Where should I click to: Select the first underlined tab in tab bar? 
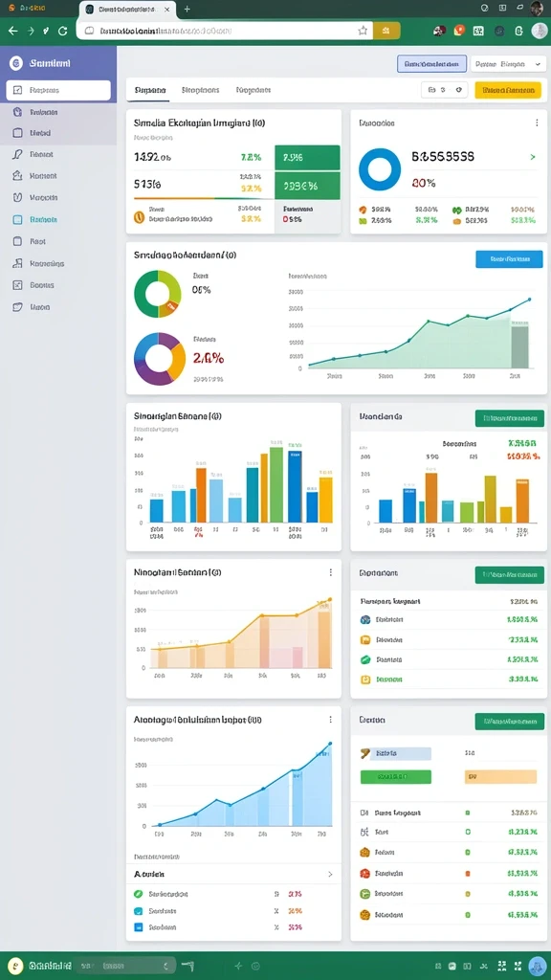tap(148, 90)
